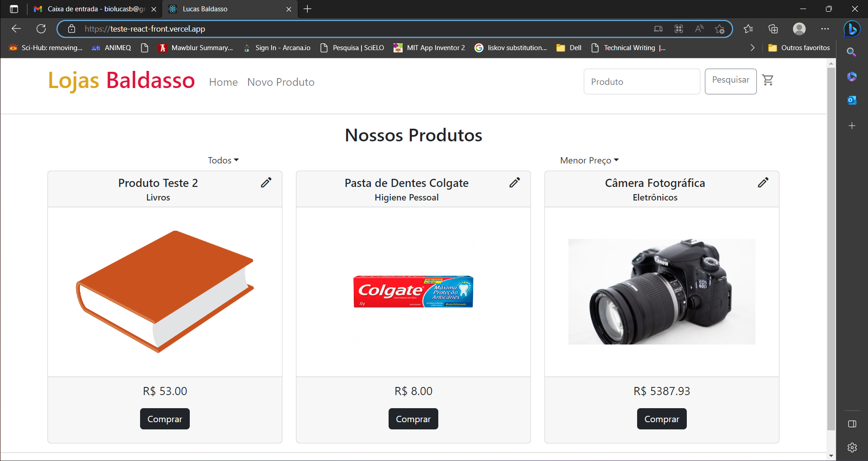Focus the Produto search field
868x461 pixels.
[x=642, y=82]
